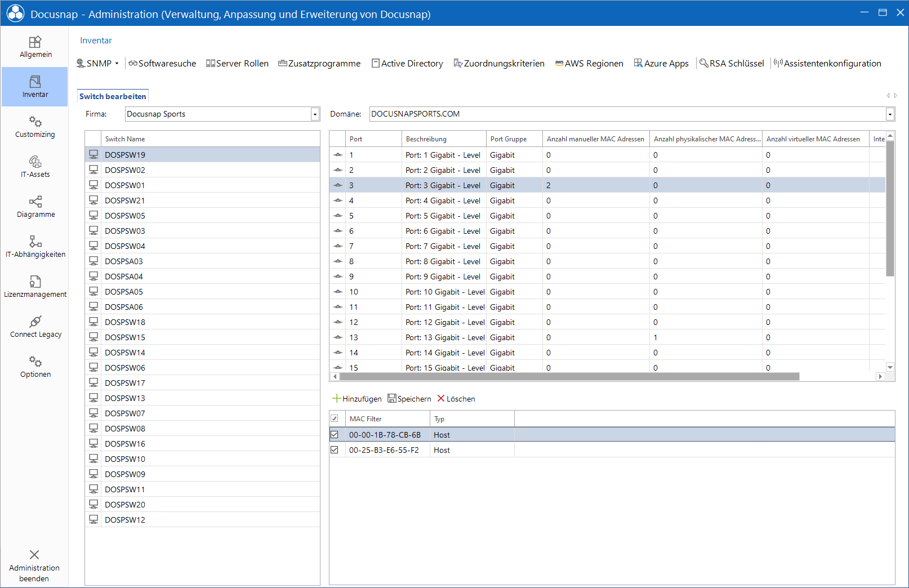This screenshot has height=588, width=909.
Task: Sort by Anzahl virtueller MAC Adressen header
Action: pos(816,139)
